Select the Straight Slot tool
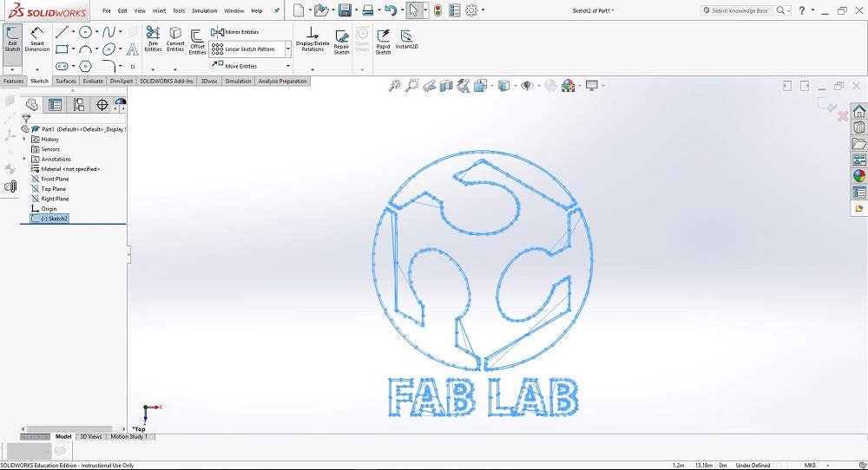This screenshot has height=470, width=868. 62,67
